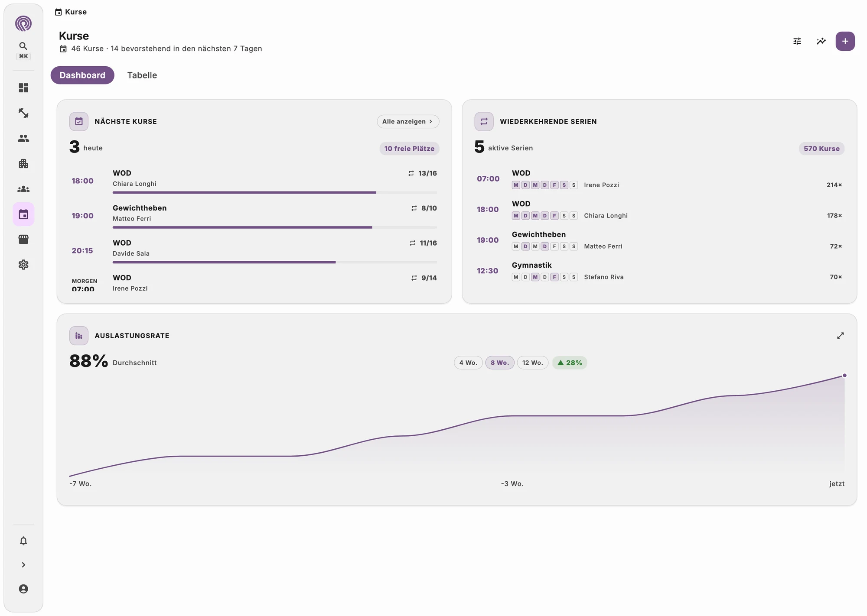This screenshot has width=867, height=616.
Task: Click the current data point on Auslastungsrate chart
Action: 844,376
